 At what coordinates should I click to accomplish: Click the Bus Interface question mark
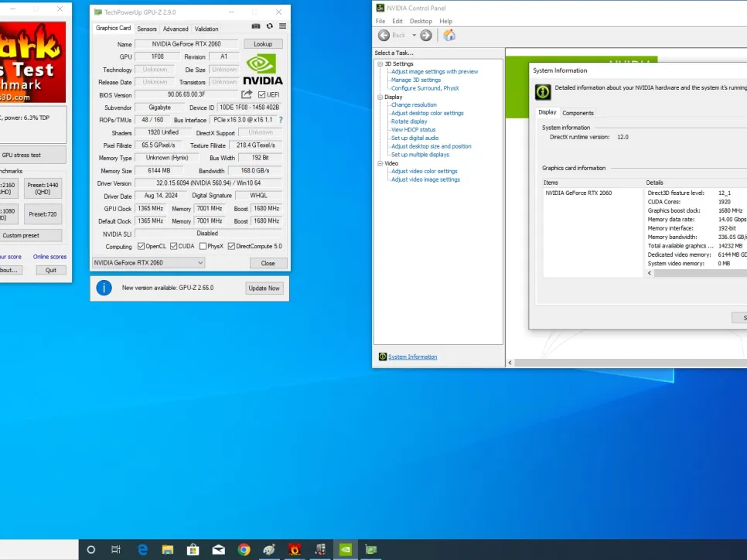pyautogui.click(x=281, y=120)
